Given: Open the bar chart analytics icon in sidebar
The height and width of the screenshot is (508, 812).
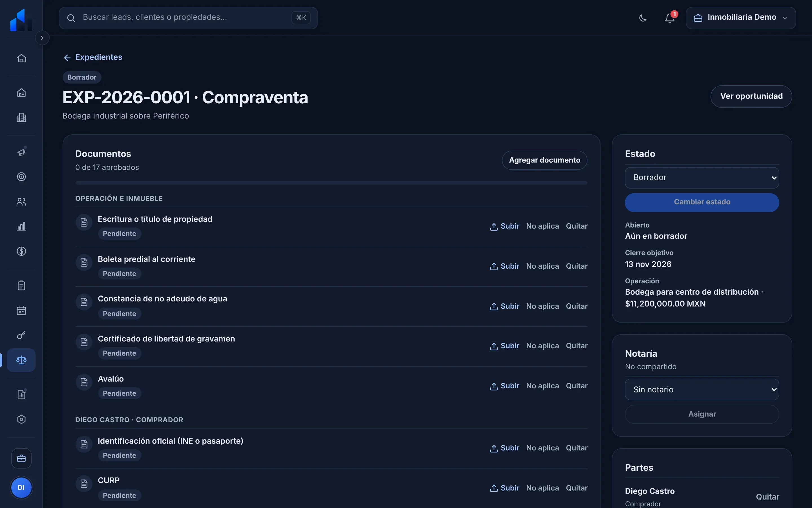Looking at the screenshot, I should pos(21,226).
